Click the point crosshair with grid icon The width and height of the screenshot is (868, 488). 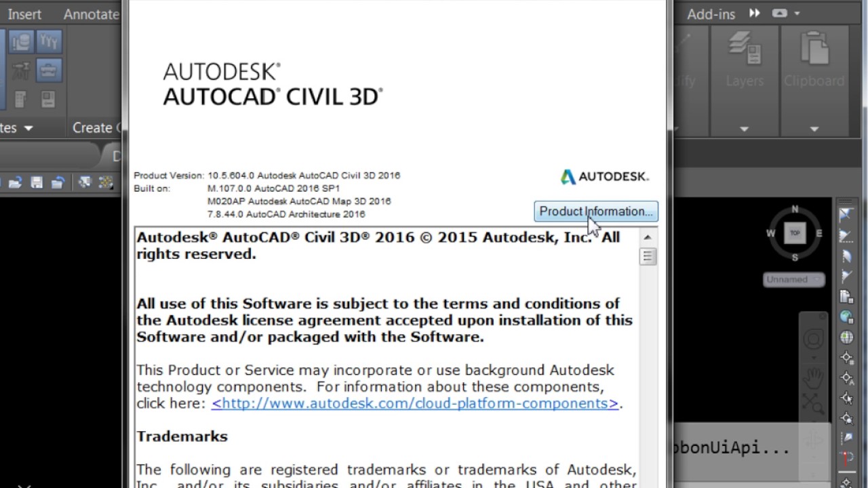pos(846,357)
